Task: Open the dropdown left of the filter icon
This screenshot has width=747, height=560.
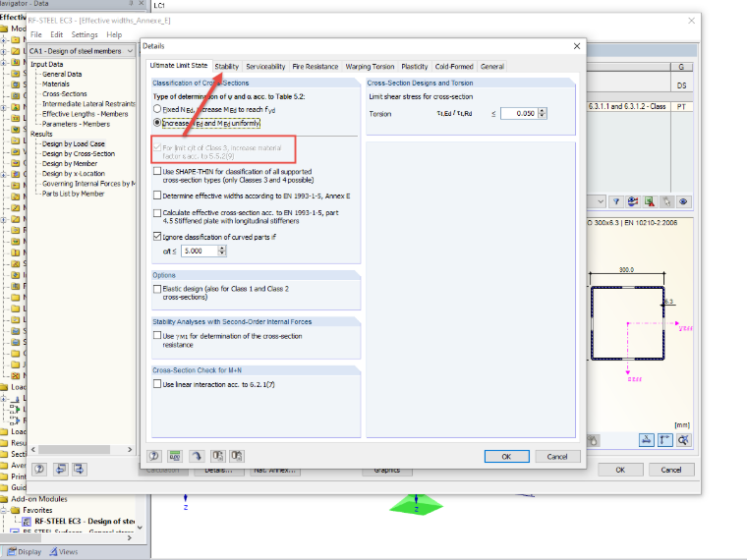Action: click(x=601, y=202)
